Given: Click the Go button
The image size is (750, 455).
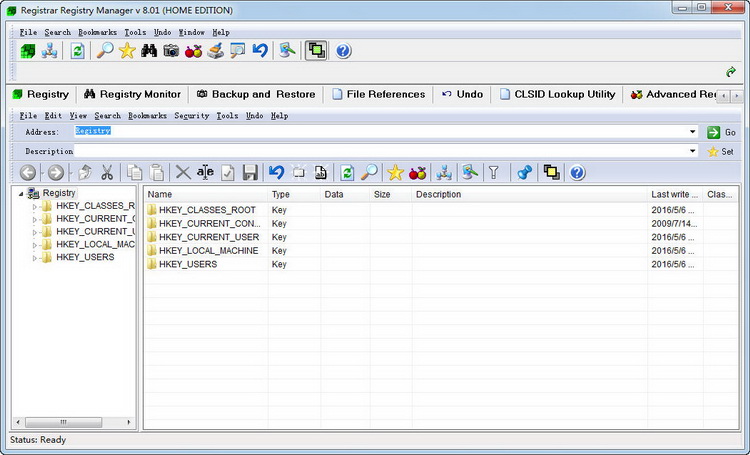Looking at the screenshot, I should tap(722, 132).
